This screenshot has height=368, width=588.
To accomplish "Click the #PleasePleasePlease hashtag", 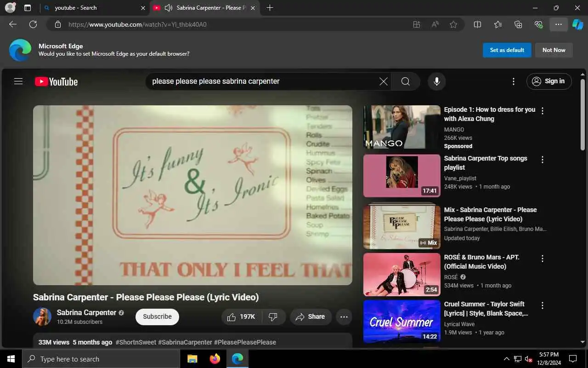I will coord(245,342).
